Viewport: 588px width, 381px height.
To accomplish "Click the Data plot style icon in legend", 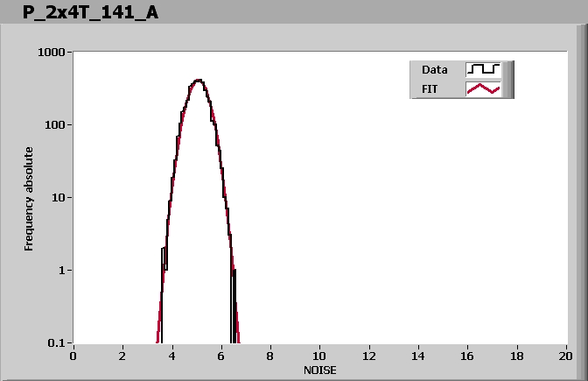I will [x=483, y=69].
